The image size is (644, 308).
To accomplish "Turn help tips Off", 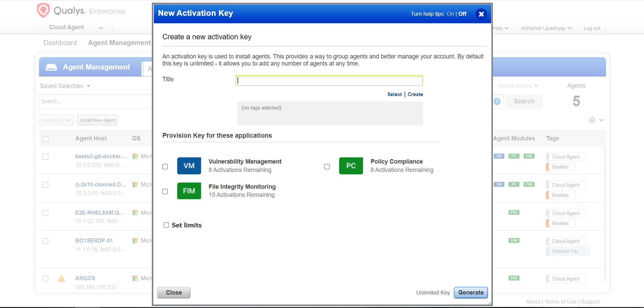I will click(462, 14).
